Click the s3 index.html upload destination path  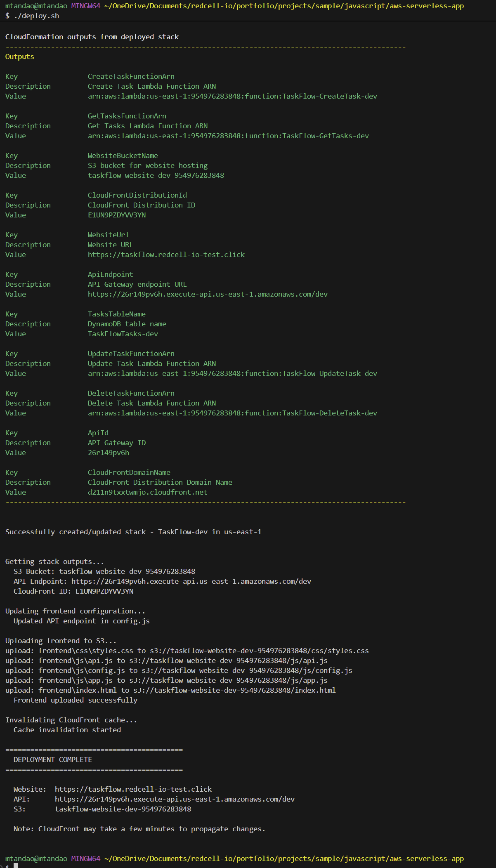[234, 690]
